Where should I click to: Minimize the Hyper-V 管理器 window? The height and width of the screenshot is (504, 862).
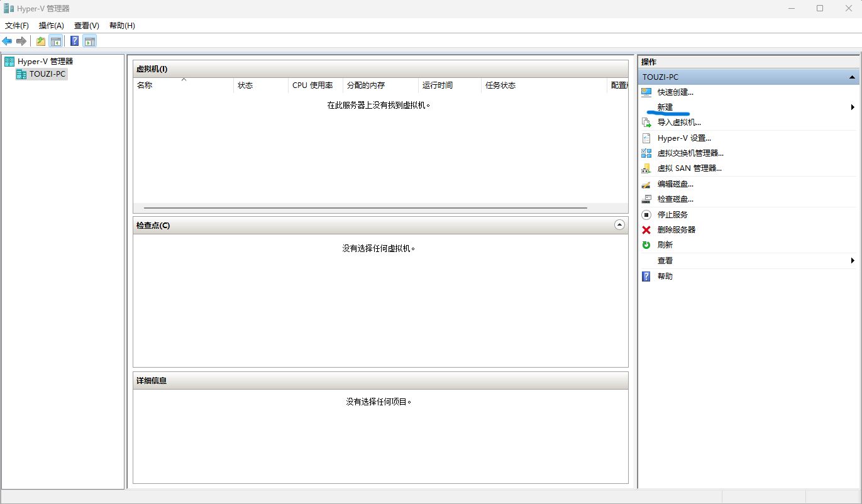(x=791, y=8)
